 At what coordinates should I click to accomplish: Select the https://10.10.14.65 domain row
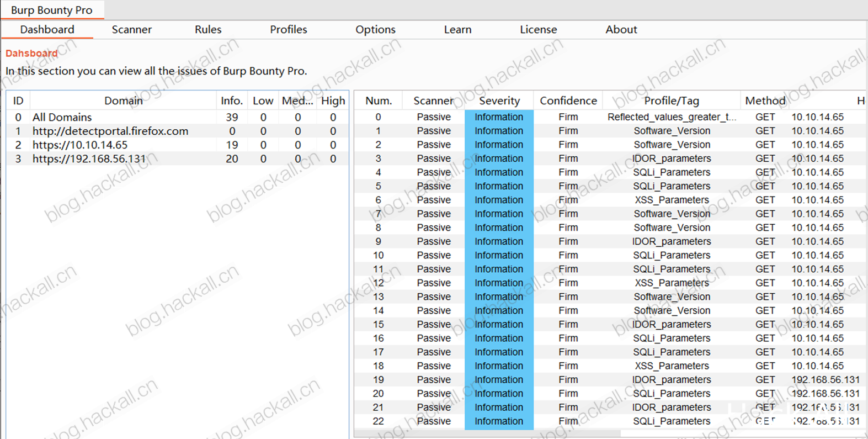tap(177, 145)
